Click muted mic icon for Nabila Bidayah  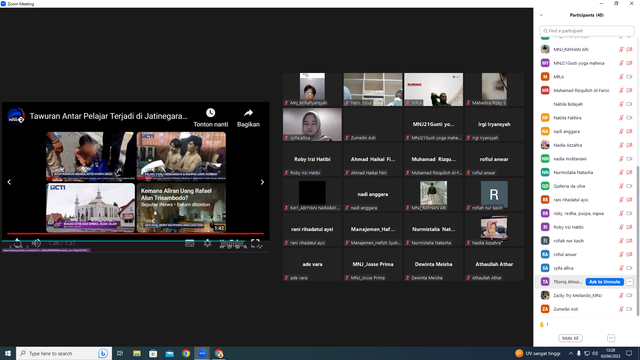tap(621, 104)
